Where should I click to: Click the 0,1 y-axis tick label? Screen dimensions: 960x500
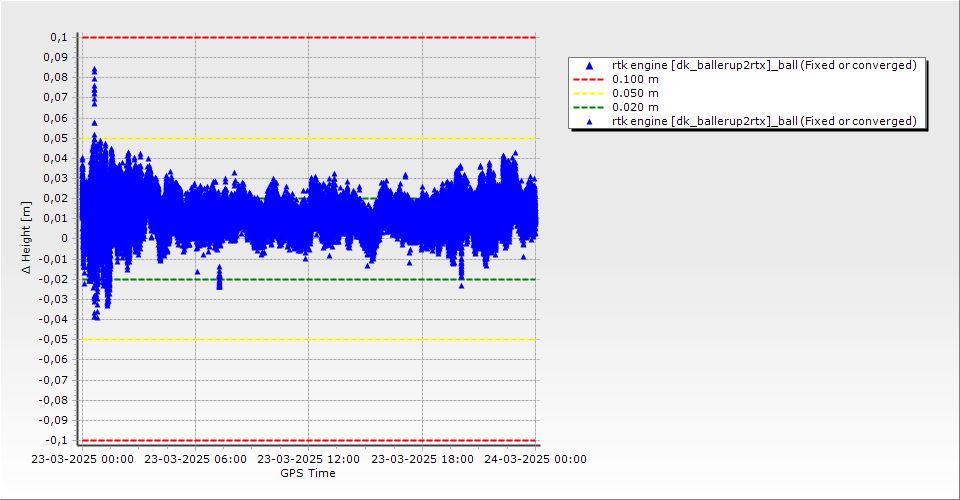[x=59, y=37]
